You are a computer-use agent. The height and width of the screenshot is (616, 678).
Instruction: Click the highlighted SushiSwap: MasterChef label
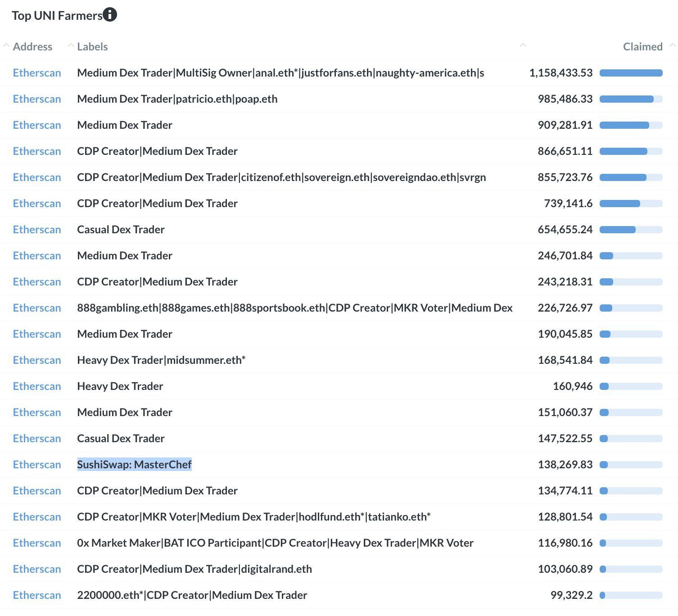coord(134,465)
